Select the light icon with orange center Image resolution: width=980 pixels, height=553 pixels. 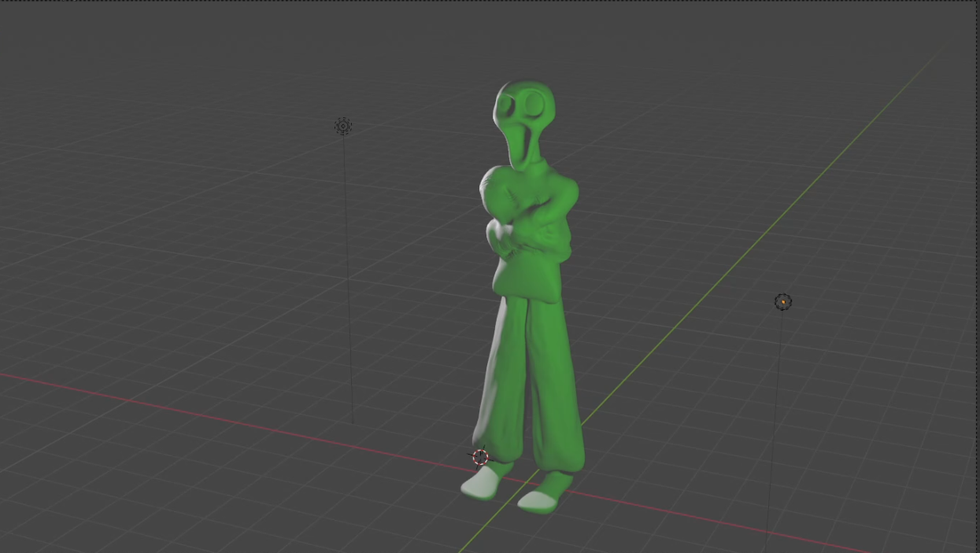point(782,302)
